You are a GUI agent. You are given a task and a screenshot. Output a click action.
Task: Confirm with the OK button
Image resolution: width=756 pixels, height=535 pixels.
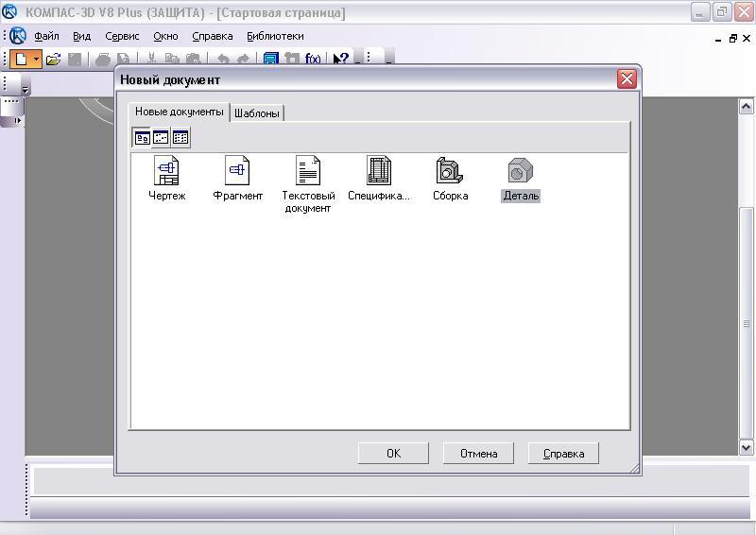click(393, 454)
